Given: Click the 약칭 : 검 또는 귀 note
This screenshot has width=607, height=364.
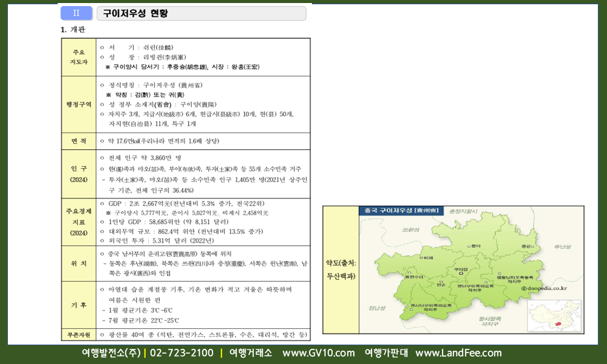Looking at the screenshot, I should pyautogui.click(x=146, y=95).
